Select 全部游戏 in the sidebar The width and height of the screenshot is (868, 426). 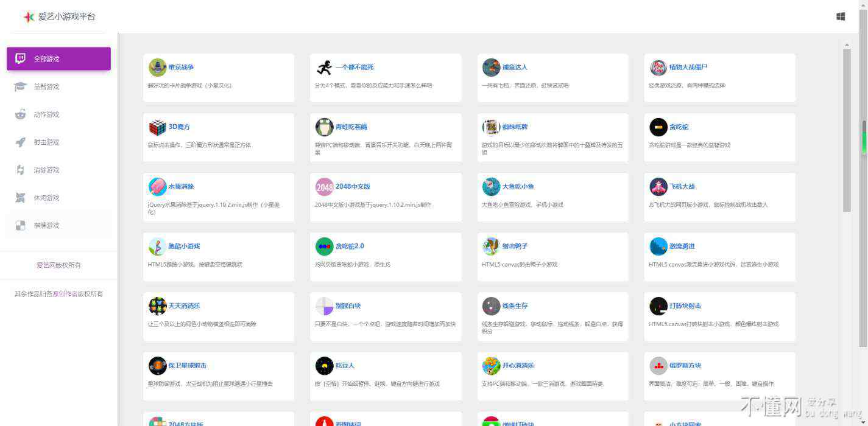pos(58,59)
